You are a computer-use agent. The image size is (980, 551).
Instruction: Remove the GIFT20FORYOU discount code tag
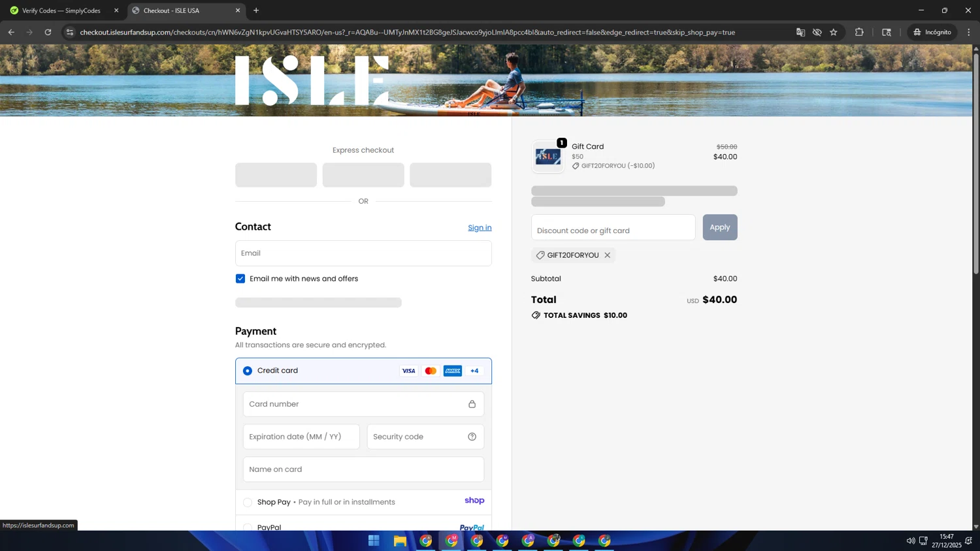click(x=607, y=255)
